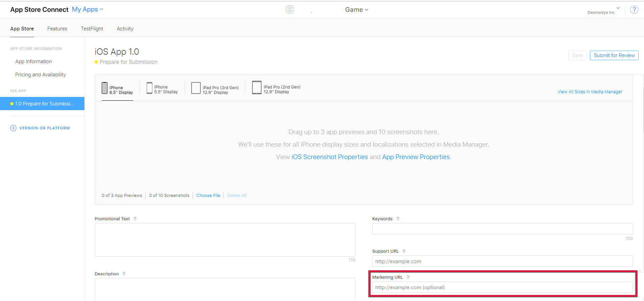Show help for Promotional Text
The height and width of the screenshot is (301, 644).
[135, 219]
